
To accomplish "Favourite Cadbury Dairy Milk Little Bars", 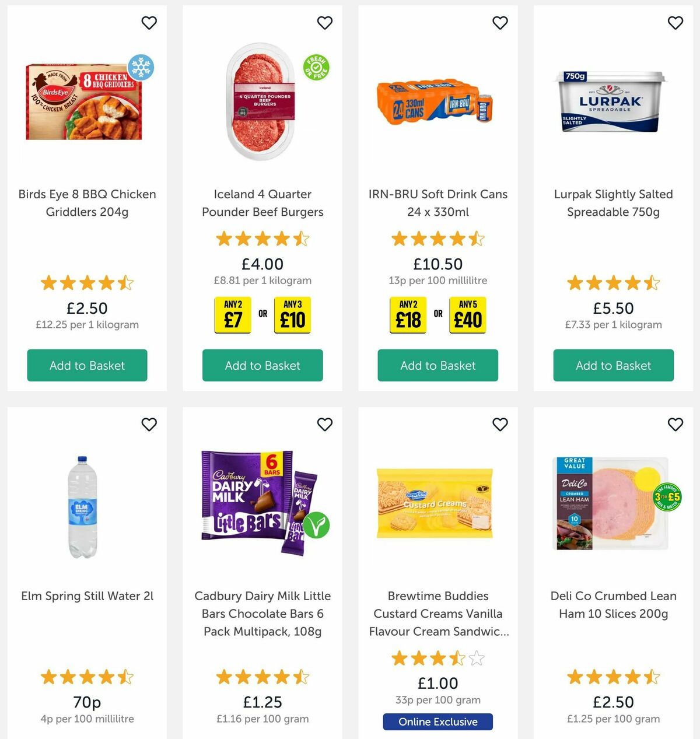I will pos(325,425).
